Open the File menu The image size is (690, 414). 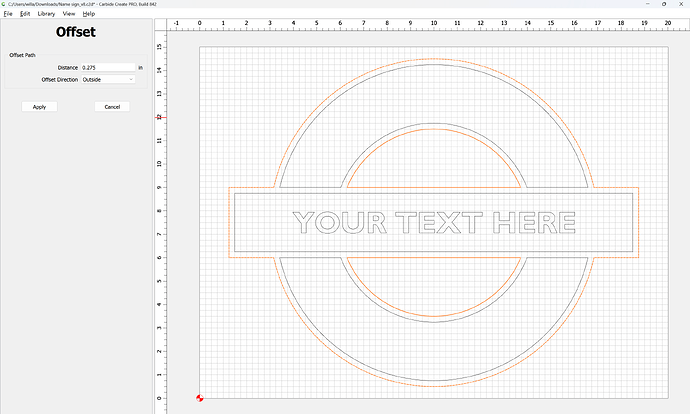[7, 14]
